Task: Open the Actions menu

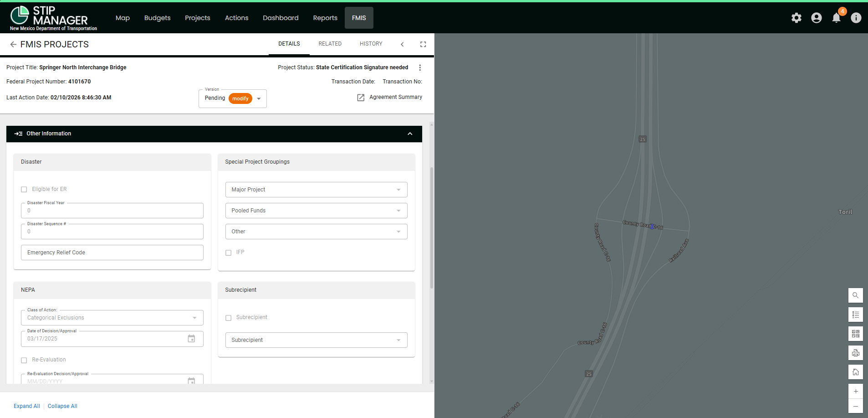Action: coord(237,18)
